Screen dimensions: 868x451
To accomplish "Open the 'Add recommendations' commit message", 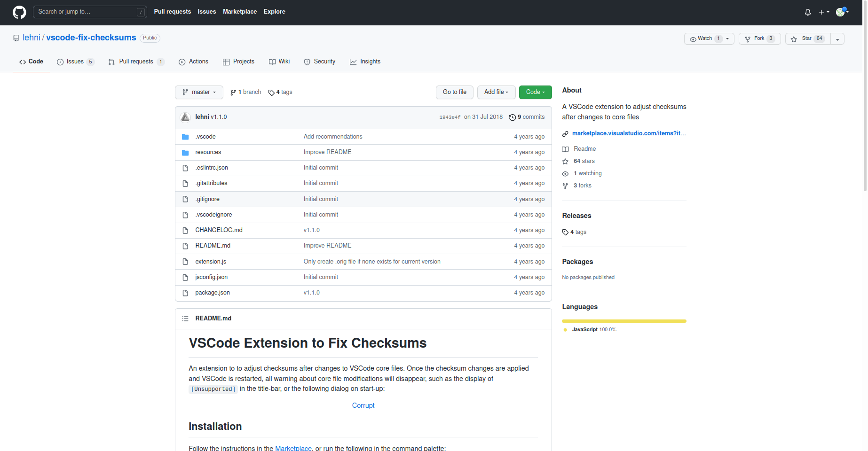I will (x=333, y=137).
